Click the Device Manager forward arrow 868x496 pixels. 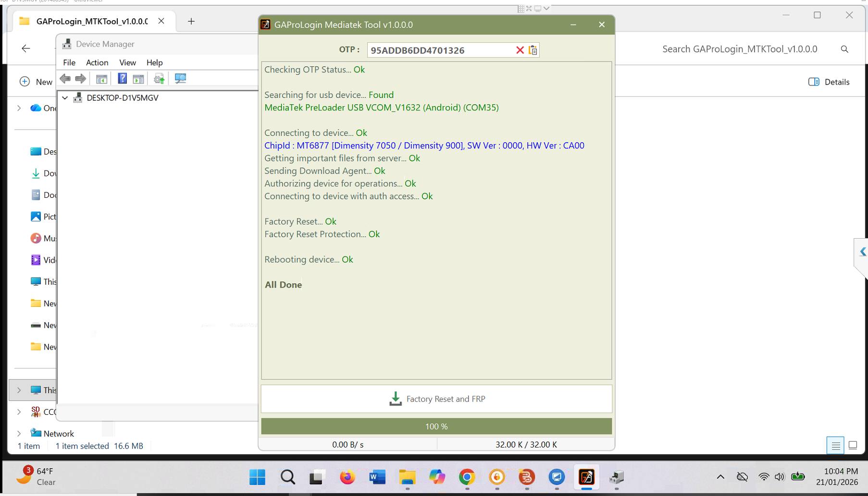[81, 78]
